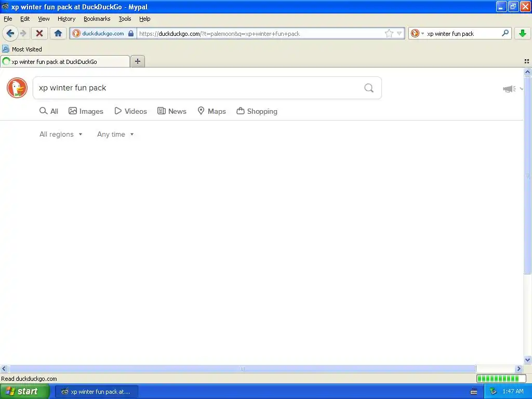The width and height of the screenshot is (532, 399).
Task: Click the Most Visited bookmark icon
Action: pyautogui.click(x=5, y=49)
